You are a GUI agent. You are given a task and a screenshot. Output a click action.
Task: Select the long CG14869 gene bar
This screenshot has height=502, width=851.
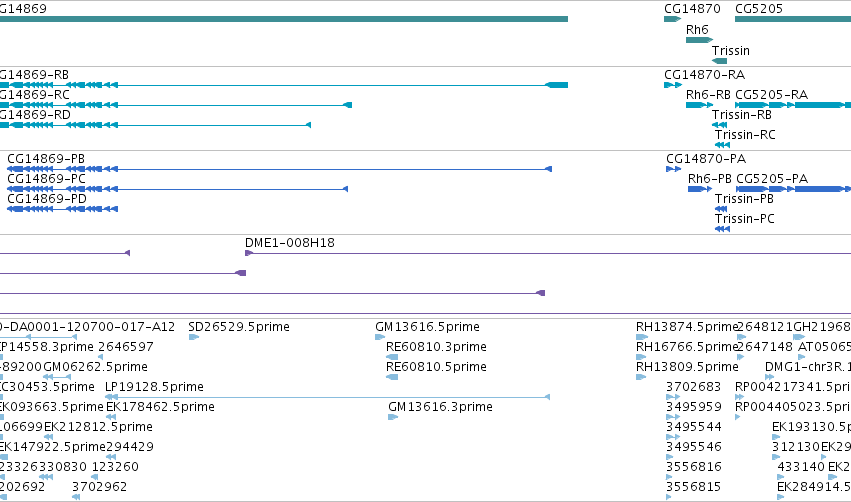click(284, 19)
